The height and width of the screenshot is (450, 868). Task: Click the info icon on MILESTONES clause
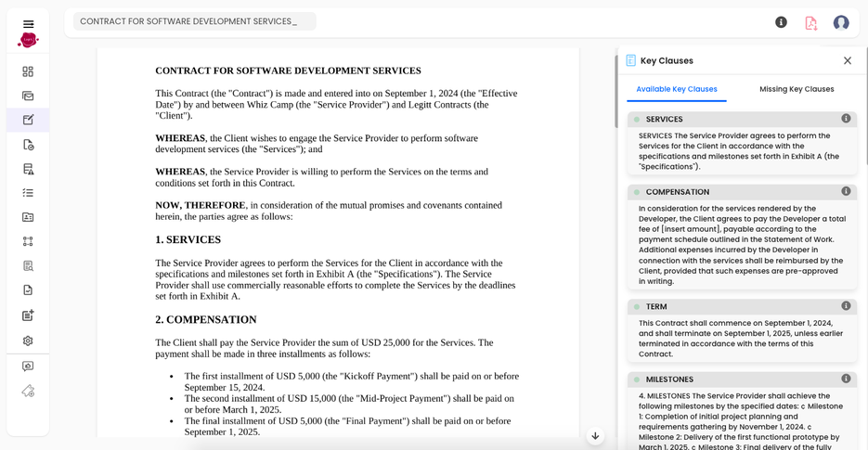[x=846, y=379]
